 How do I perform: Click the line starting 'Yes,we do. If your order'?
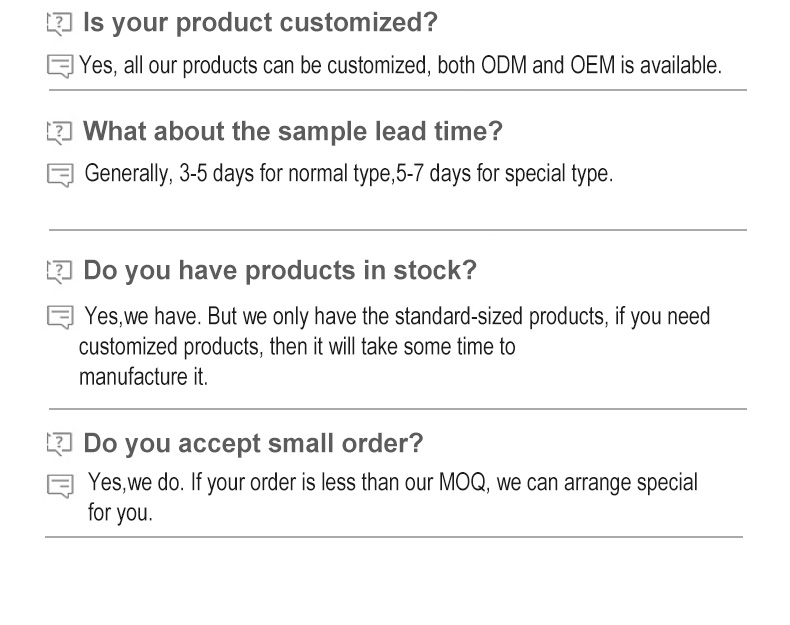[393, 483]
